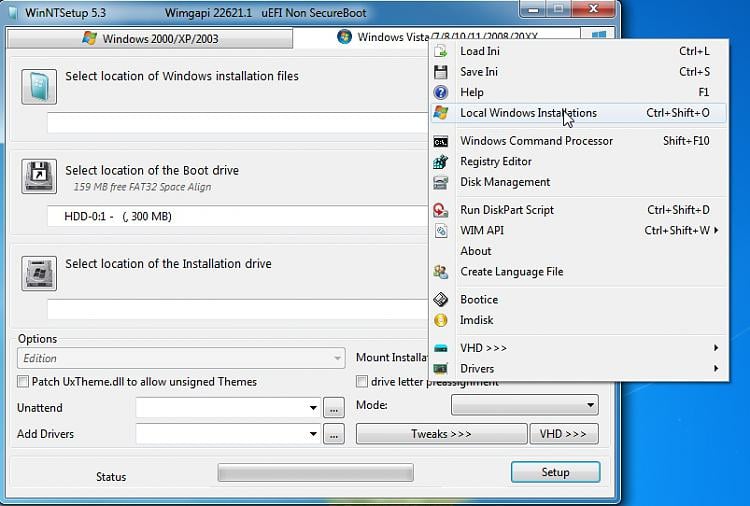Click the Windows Command Processor console icon
This screenshot has height=506, width=750.
point(441,142)
